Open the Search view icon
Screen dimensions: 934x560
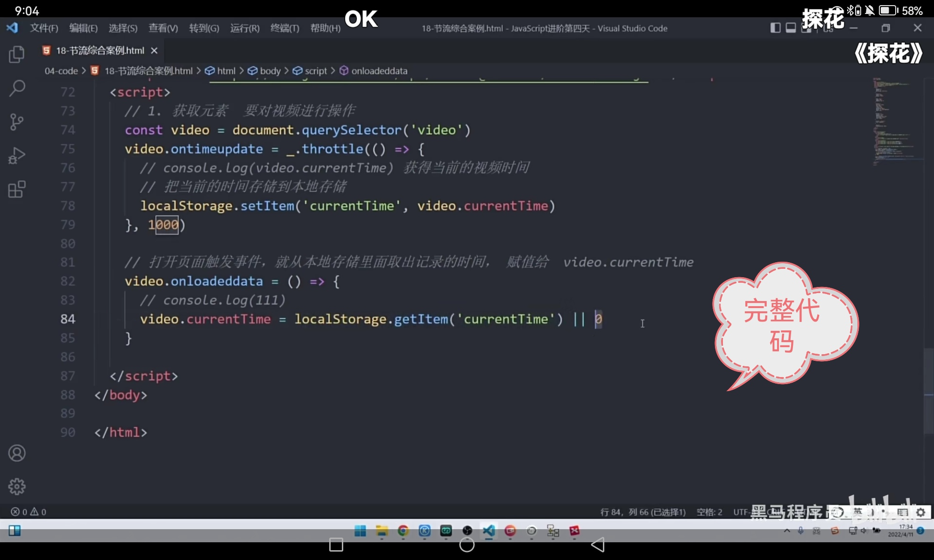(17, 88)
